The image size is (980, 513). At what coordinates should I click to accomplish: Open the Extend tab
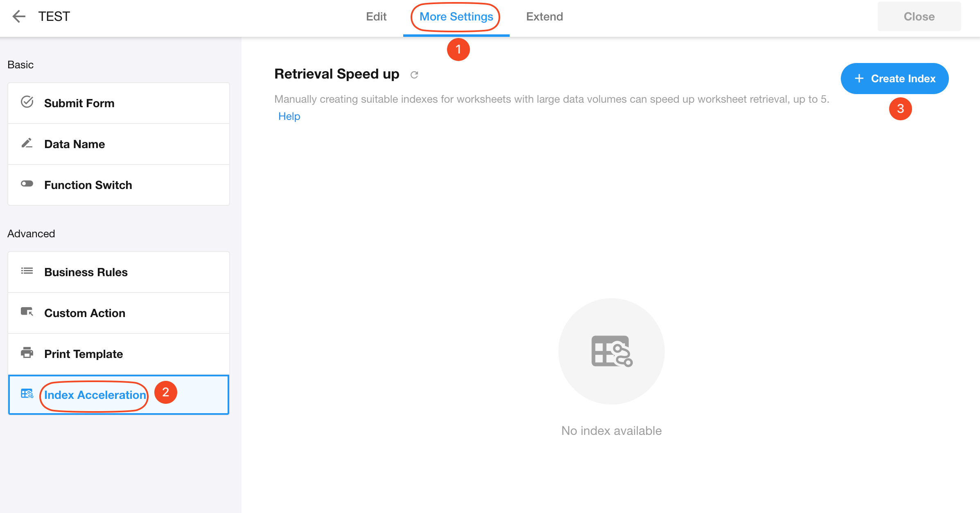click(x=544, y=17)
